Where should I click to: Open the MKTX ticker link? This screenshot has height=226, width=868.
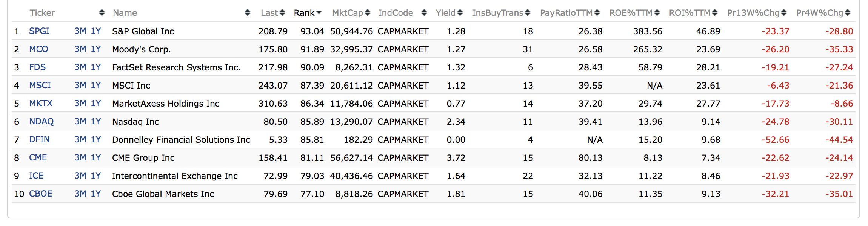point(41,103)
